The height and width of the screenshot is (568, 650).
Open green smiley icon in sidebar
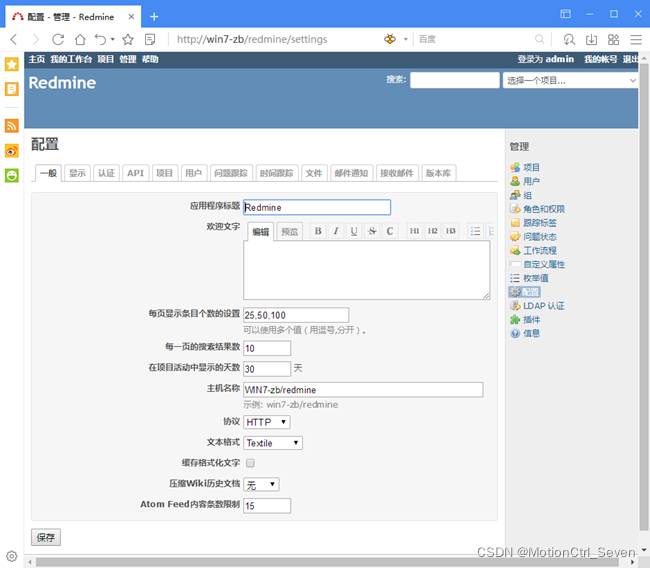[x=12, y=175]
